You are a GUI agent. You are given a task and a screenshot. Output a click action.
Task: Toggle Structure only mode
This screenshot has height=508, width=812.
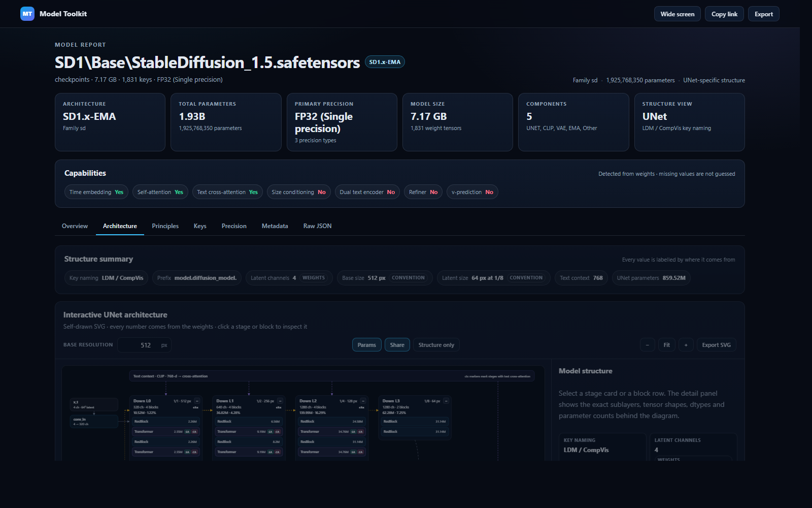coord(436,345)
